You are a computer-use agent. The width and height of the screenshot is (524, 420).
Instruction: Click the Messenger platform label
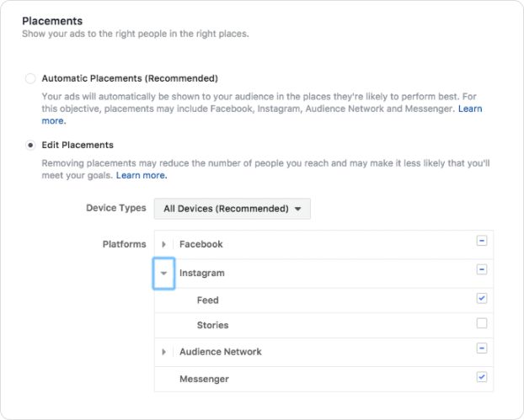coord(204,379)
